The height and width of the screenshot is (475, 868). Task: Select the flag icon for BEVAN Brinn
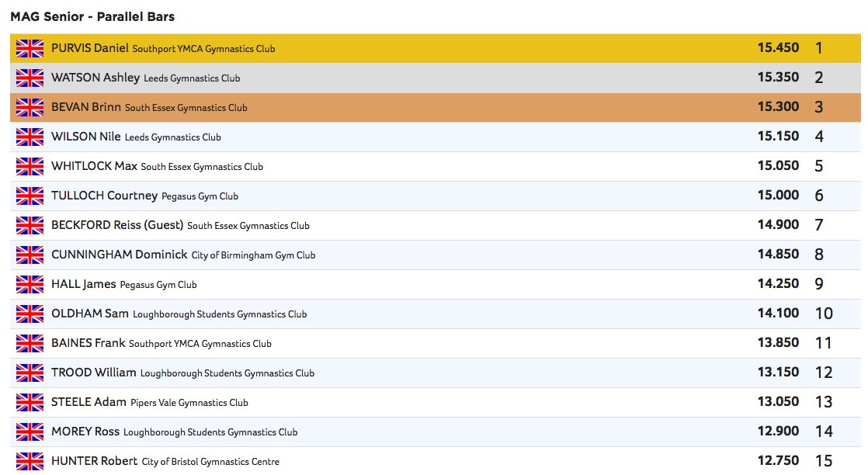tap(30, 107)
